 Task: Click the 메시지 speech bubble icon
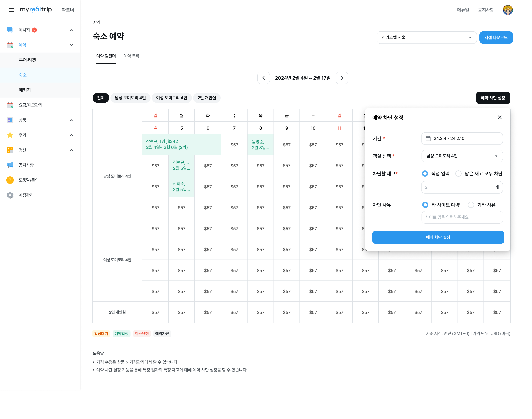pyautogui.click(x=10, y=30)
